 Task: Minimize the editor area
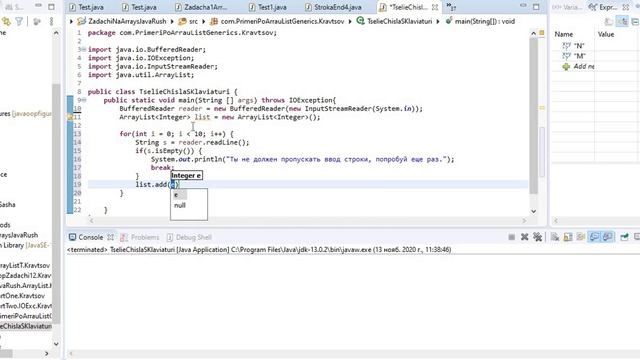click(524, 6)
